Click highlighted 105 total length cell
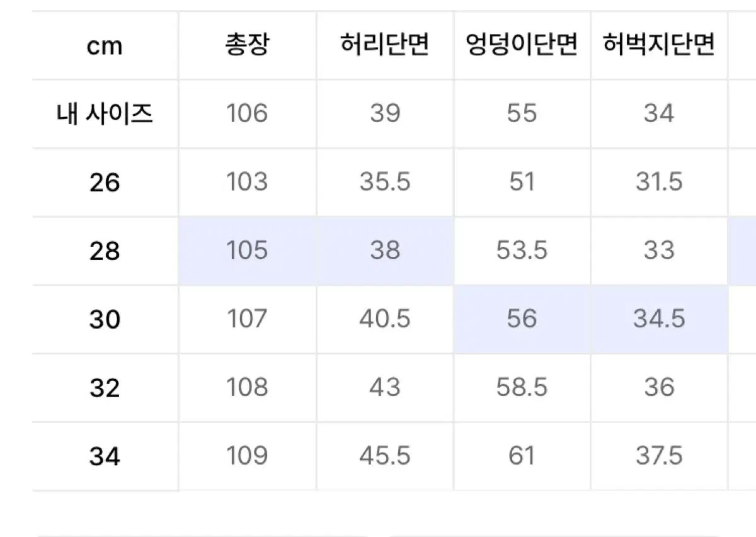Viewport: 756px width, 537px height. click(247, 251)
